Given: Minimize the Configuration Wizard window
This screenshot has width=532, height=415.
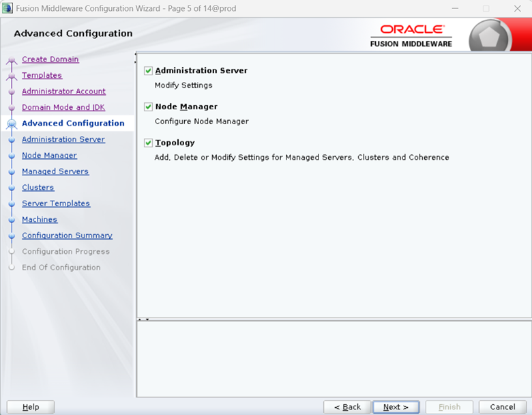Looking at the screenshot, I should click(455, 8).
